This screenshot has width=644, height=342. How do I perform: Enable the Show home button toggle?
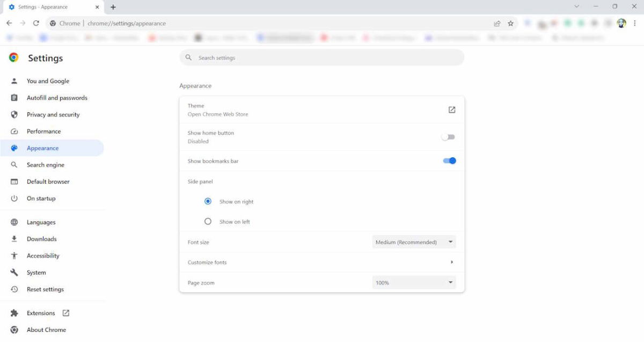448,137
